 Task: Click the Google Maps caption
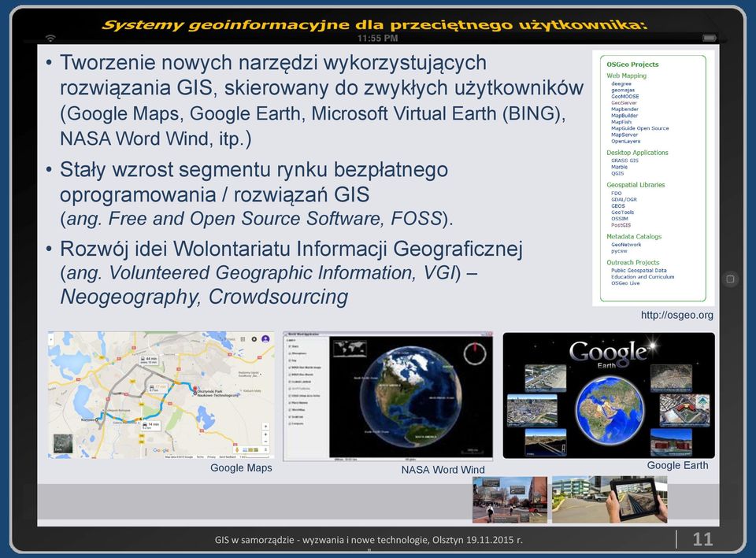click(241, 468)
